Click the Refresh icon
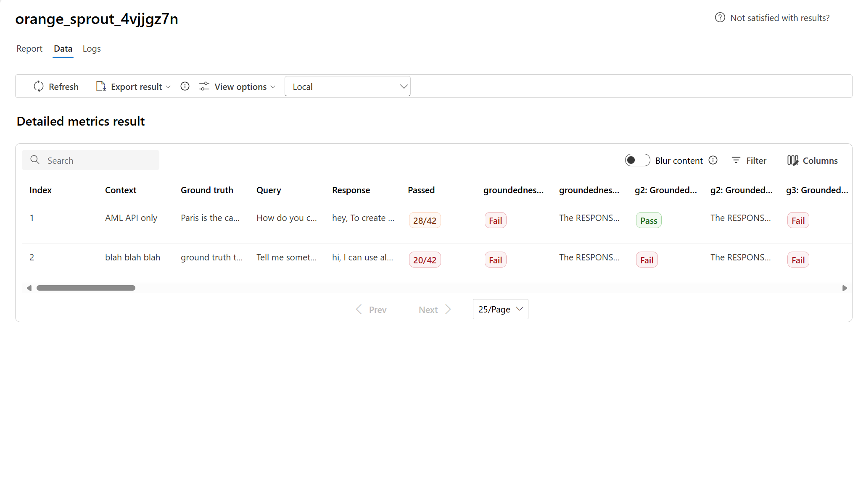Viewport: 866px width, 504px height. tap(39, 86)
